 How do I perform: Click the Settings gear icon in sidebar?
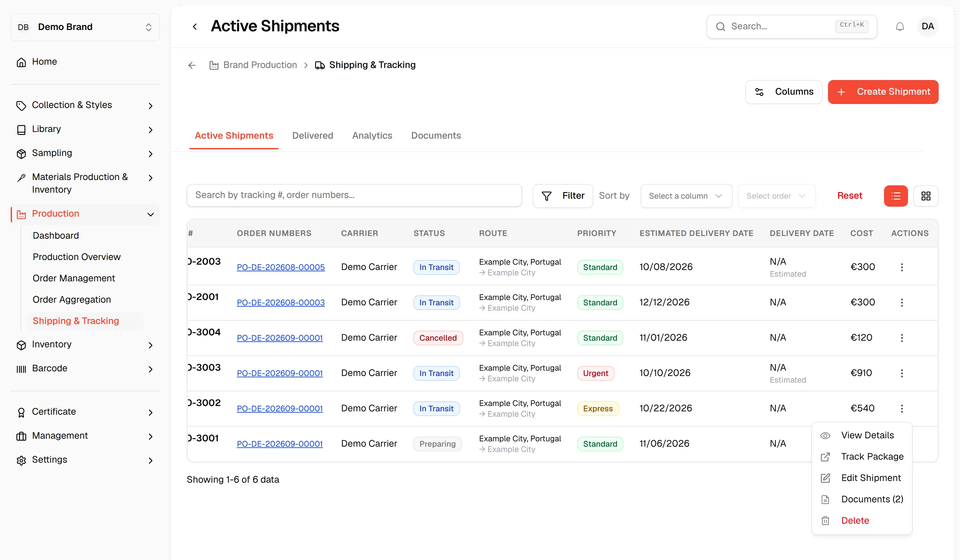click(21, 460)
